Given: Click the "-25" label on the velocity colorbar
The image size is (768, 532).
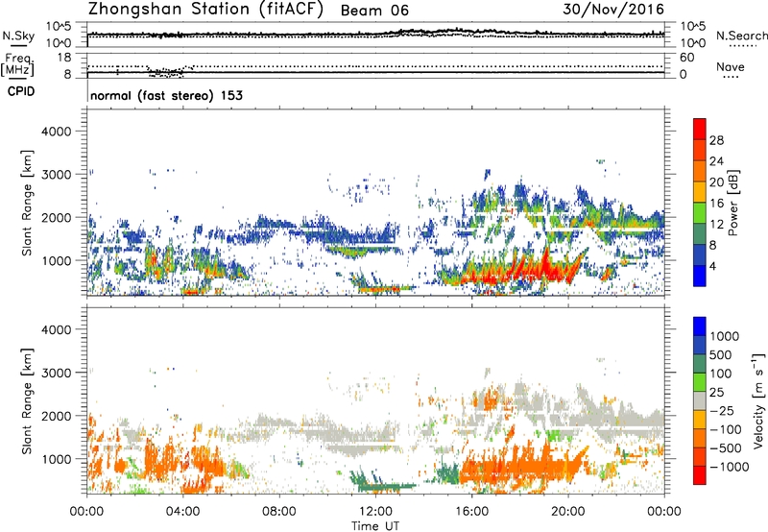Looking at the screenshot, I should click(x=721, y=411).
